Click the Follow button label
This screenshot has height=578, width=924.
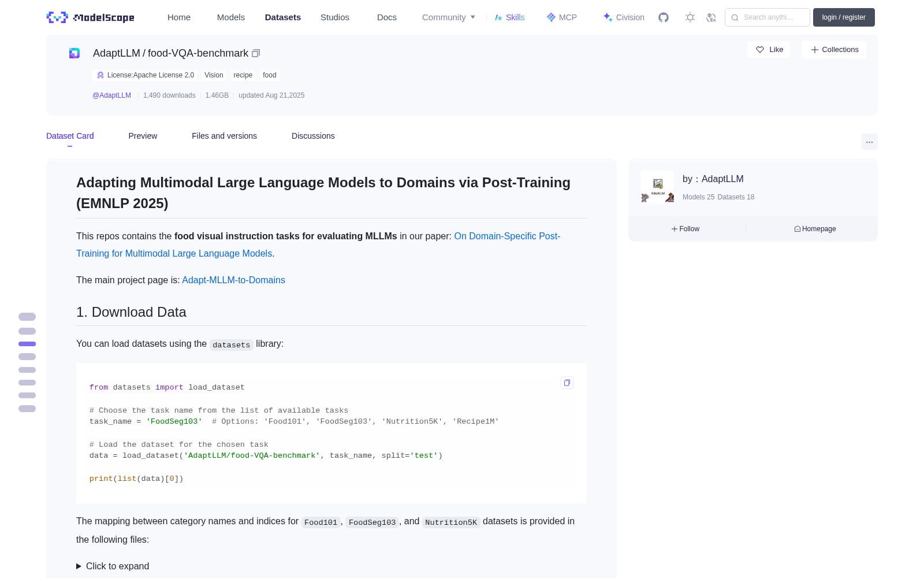point(690,229)
